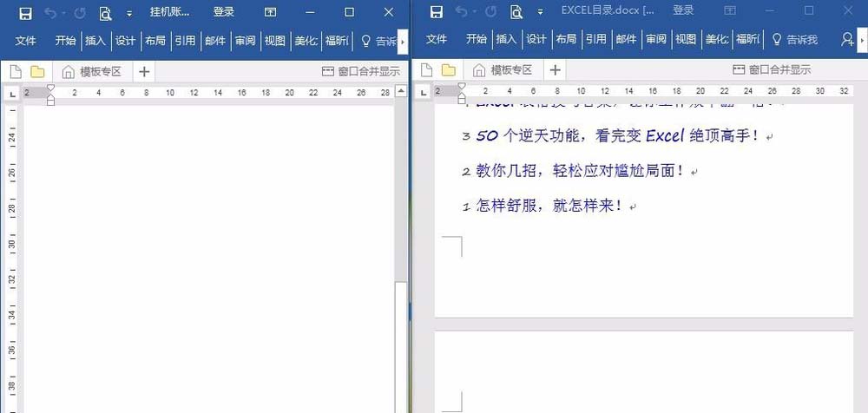The height and width of the screenshot is (413, 868).
Task: Open print preview icon in left window
Action: pos(106,13)
